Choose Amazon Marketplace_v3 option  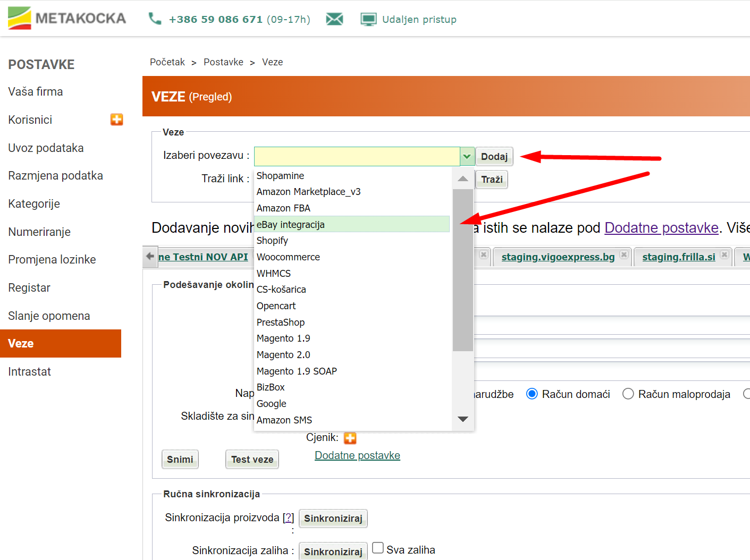353,192
